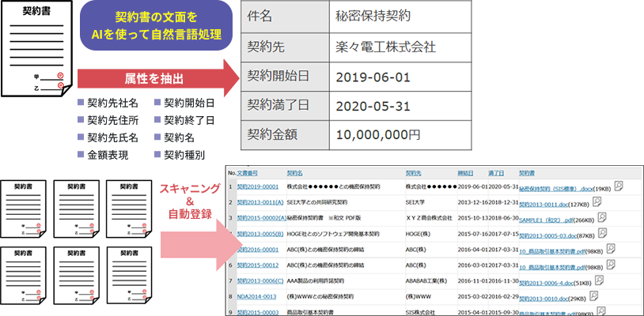Open document 契約2019-00001
The height and width of the screenshot is (316, 644).
257,187
